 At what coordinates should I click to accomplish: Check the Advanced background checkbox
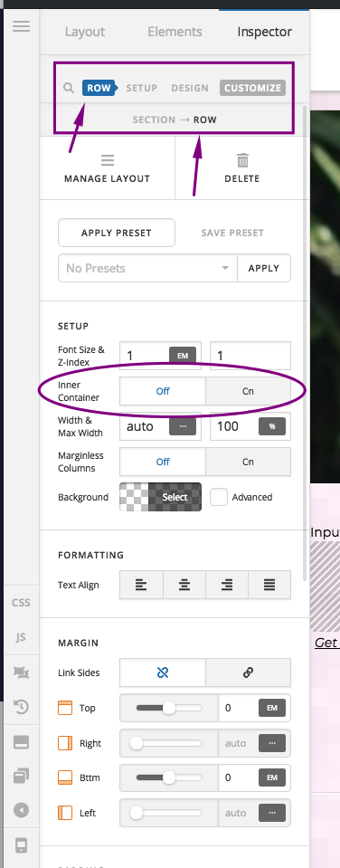pos(219,497)
